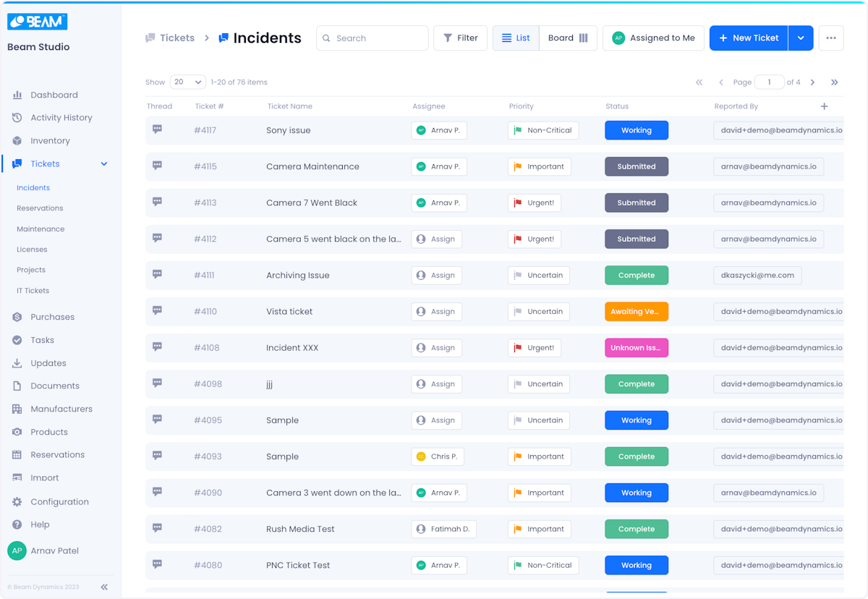Click the Filter button
868x599 pixels.
tap(460, 38)
